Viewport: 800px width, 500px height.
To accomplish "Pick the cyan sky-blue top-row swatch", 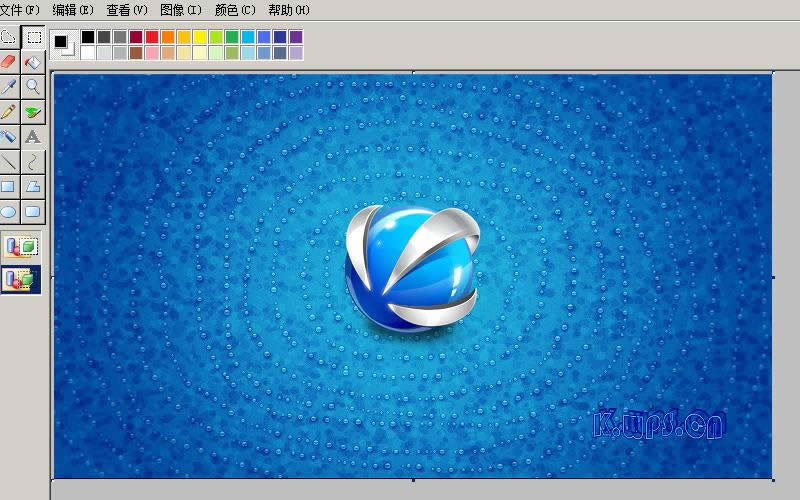I will tap(248, 37).
